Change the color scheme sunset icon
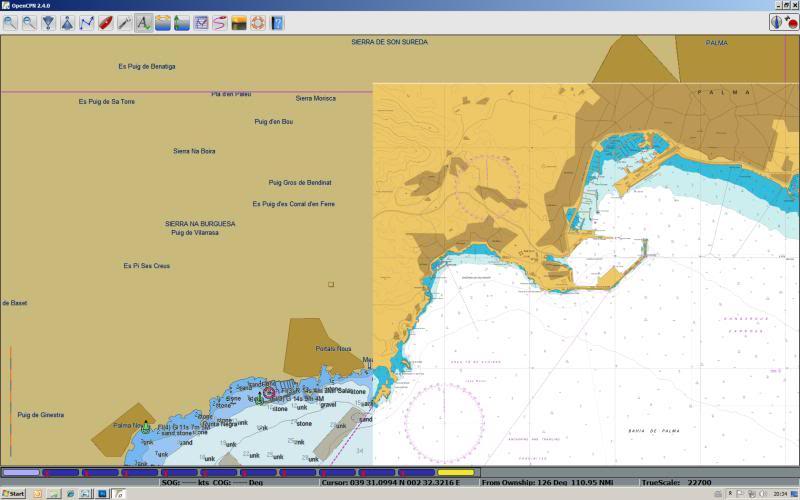 [239, 22]
